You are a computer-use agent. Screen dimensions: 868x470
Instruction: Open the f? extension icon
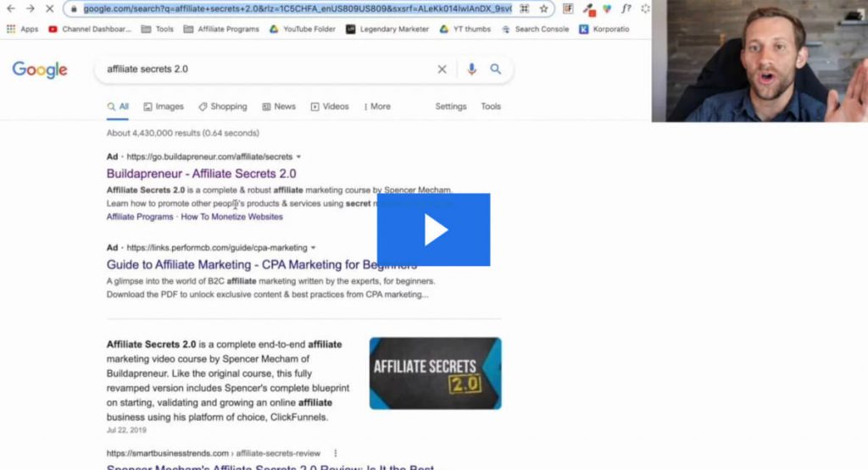[626, 8]
